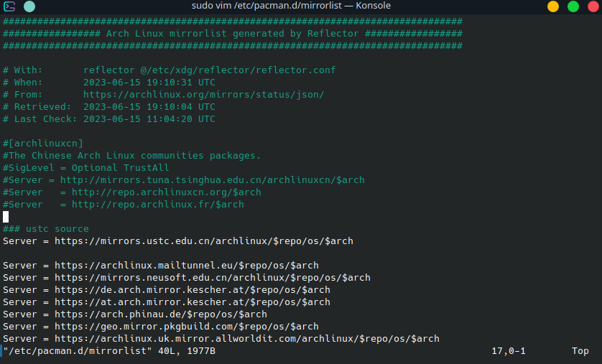602x364 pixels.
Task: Click the arch.phinau.de server line
Action: click(134, 314)
